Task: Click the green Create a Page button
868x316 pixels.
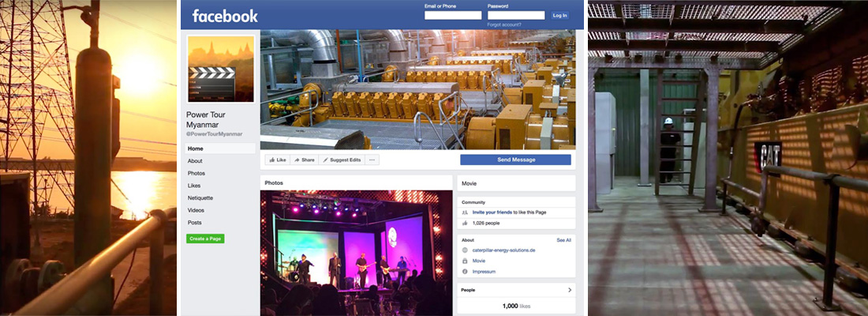Action: pyautogui.click(x=205, y=239)
